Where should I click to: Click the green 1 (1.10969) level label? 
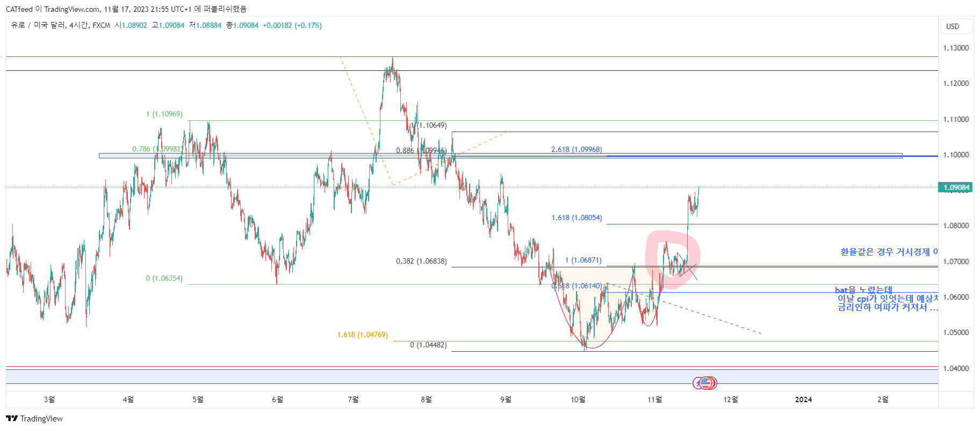coord(164,114)
